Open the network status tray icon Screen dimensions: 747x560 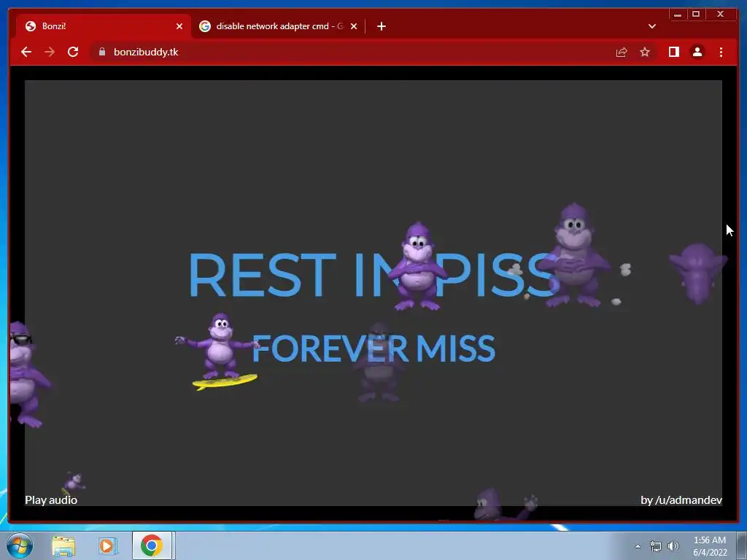(656, 546)
